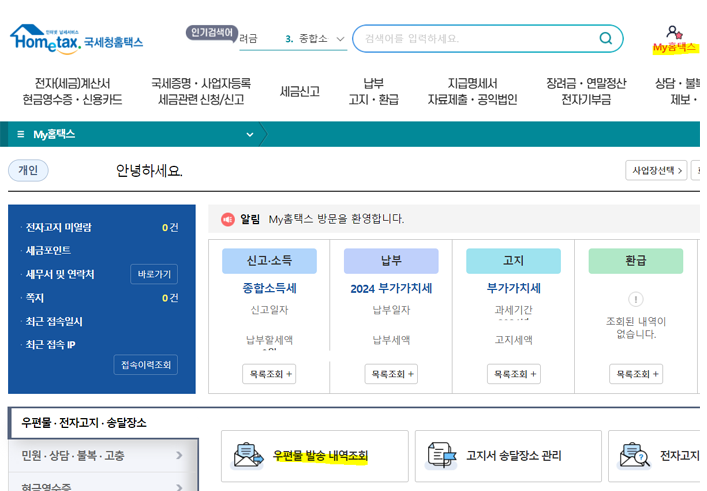Image resolution: width=707 pixels, height=491 pixels.
Task: Click the 환급 card header
Action: (636, 261)
